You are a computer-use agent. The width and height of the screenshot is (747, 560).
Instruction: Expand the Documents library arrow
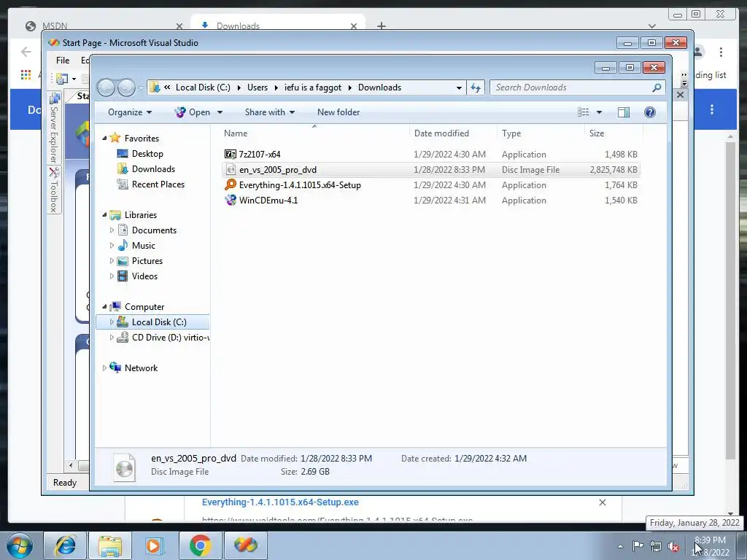click(x=112, y=230)
